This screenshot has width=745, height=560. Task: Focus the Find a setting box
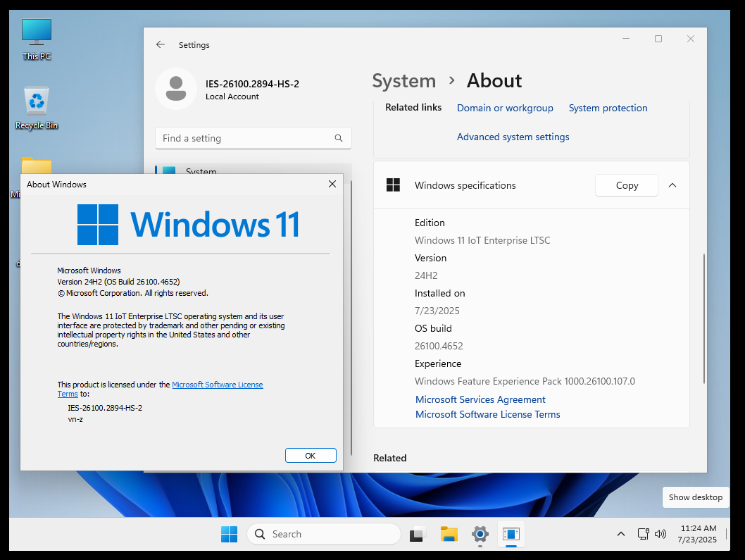point(253,138)
